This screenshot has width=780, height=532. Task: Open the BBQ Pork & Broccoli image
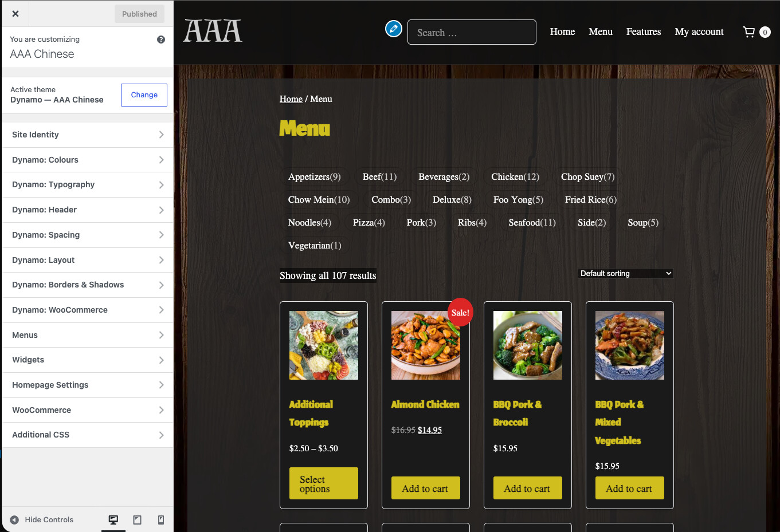click(528, 345)
